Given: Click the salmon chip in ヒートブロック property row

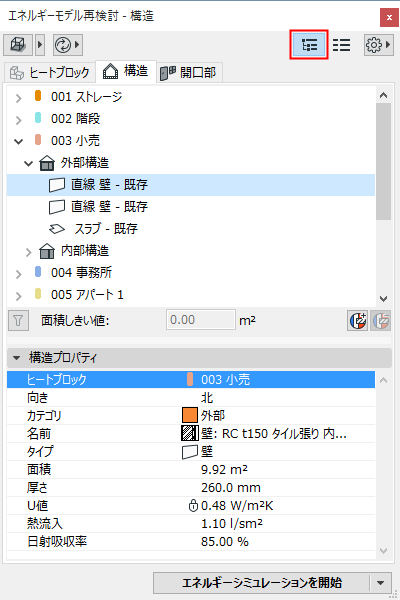Looking at the screenshot, I should click(190, 380).
